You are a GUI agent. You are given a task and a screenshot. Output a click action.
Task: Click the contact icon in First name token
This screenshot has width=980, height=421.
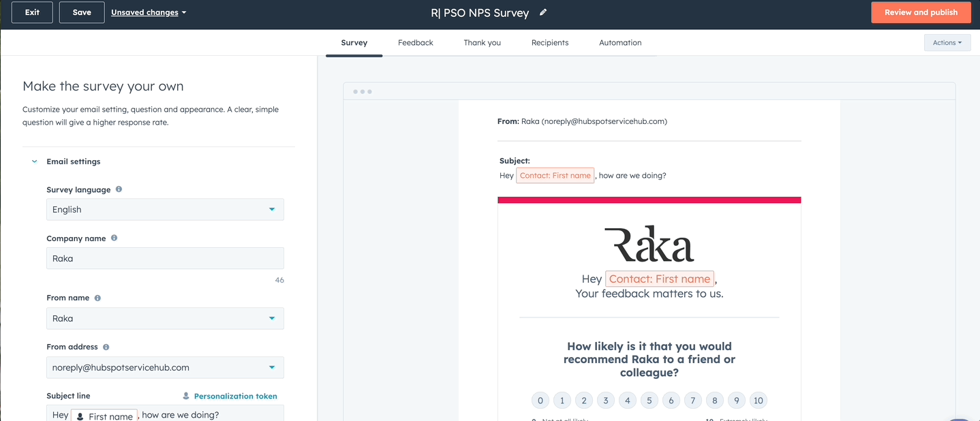pos(80,416)
